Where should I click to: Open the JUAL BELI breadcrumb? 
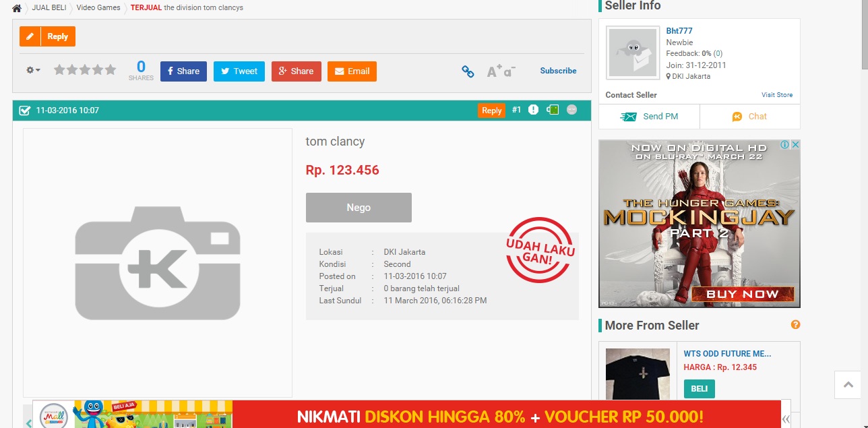pyautogui.click(x=49, y=8)
